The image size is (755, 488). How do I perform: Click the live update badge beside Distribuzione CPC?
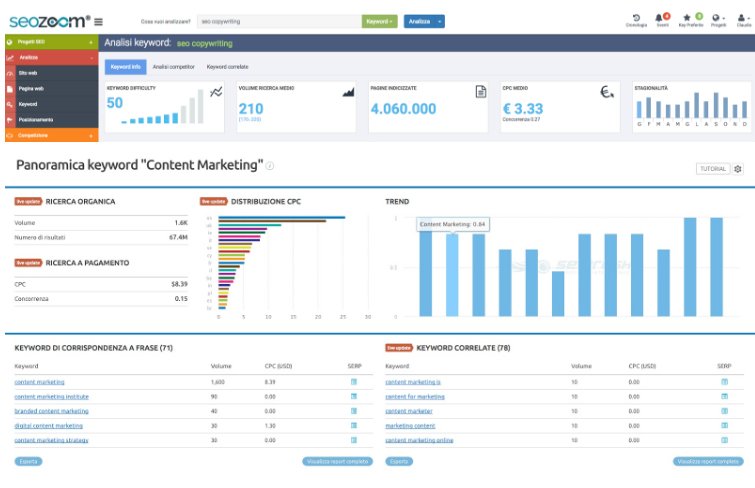[x=213, y=201]
